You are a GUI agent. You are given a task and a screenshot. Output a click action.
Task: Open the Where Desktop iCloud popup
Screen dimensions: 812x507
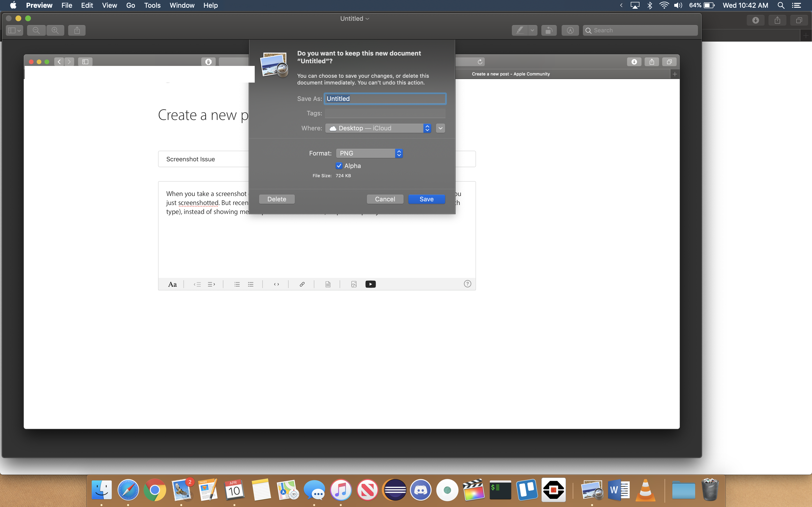[378, 128]
